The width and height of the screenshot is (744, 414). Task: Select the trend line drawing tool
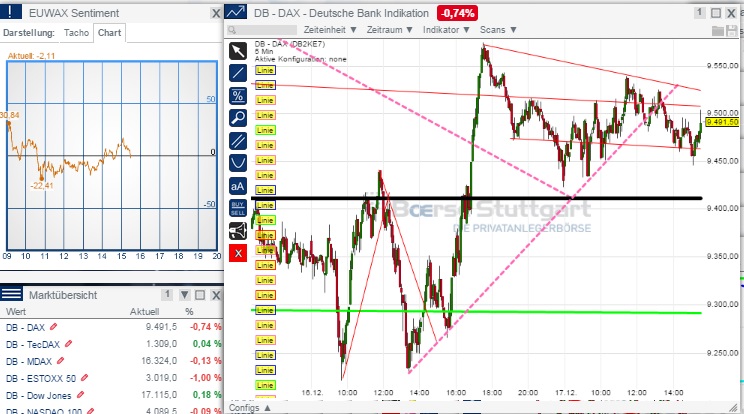point(238,73)
